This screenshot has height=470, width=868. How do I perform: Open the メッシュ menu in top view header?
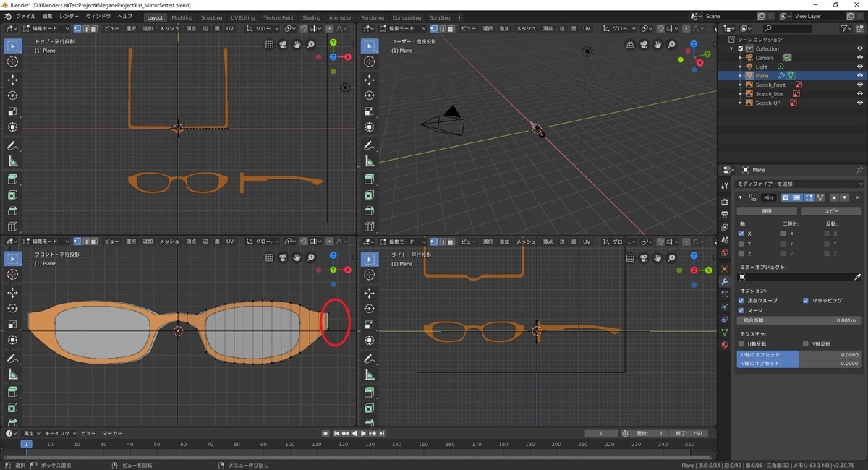[x=169, y=28]
